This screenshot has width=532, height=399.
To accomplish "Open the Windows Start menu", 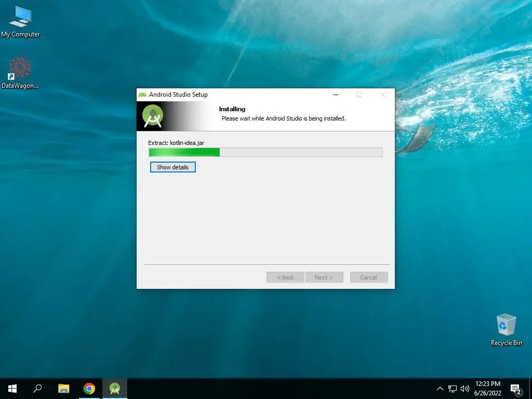I will point(12,389).
